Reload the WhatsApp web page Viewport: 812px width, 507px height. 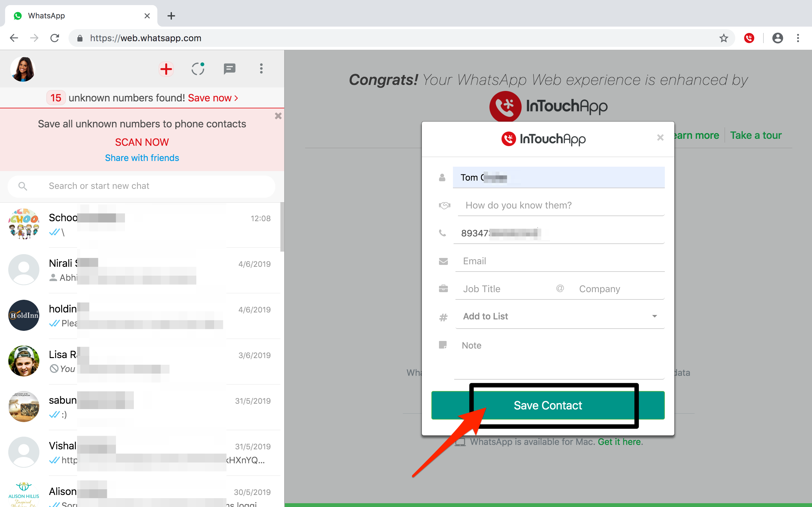(55, 38)
